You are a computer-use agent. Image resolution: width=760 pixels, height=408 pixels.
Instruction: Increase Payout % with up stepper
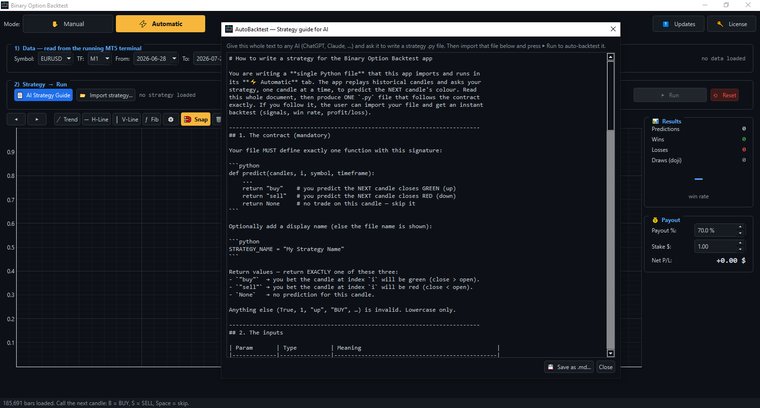pos(740,228)
